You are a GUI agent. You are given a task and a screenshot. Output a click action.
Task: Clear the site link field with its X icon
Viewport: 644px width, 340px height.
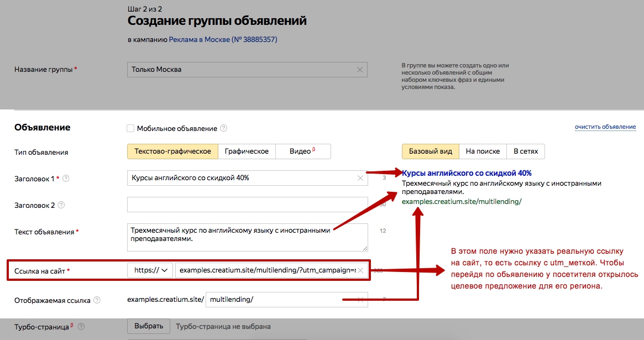click(360, 270)
